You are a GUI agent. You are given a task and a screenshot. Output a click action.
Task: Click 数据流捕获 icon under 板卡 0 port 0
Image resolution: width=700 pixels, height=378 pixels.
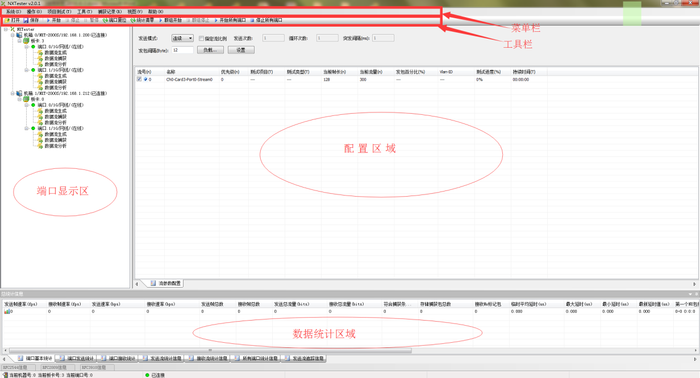tap(40, 116)
